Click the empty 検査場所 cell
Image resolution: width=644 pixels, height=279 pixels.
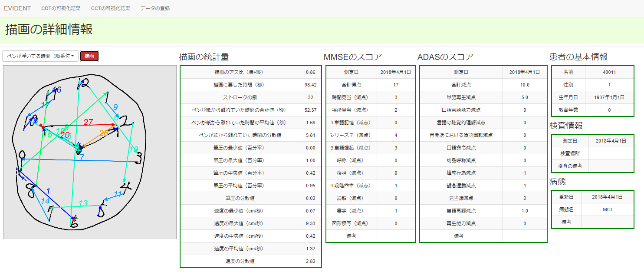[x=611, y=153]
